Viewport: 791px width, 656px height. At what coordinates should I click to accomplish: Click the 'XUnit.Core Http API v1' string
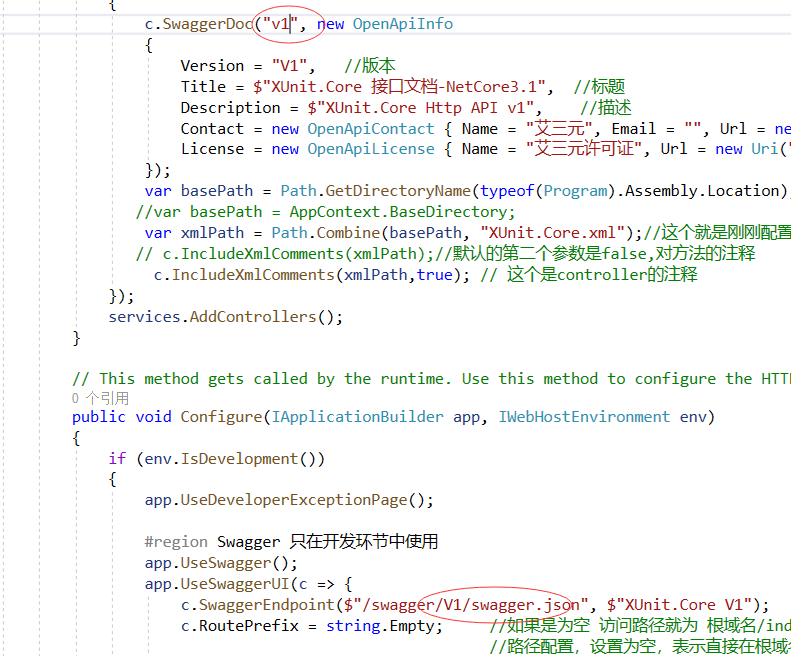click(x=421, y=107)
